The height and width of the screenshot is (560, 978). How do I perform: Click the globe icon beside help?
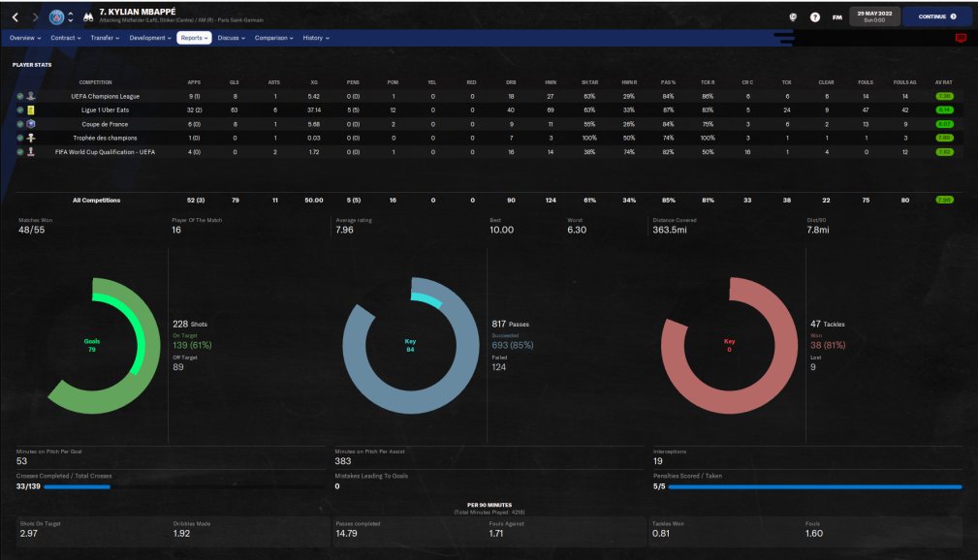pos(793,17)
